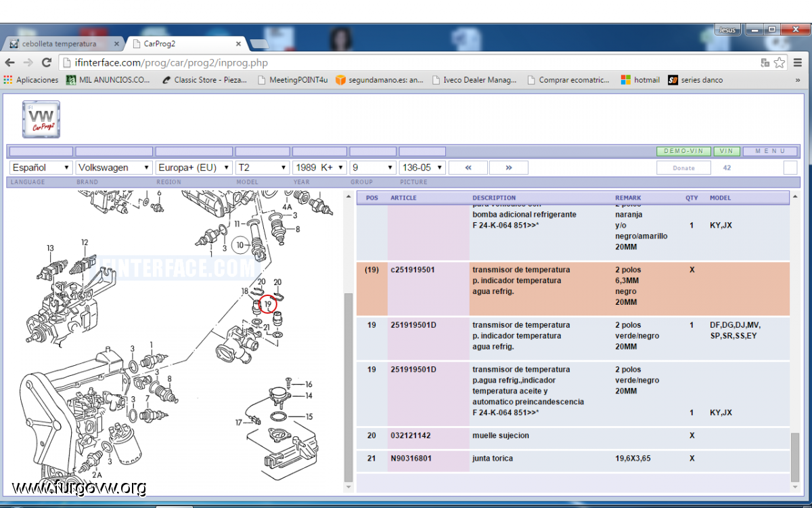Click the POS column header
812x508 pixels.
tap(372, 198)
